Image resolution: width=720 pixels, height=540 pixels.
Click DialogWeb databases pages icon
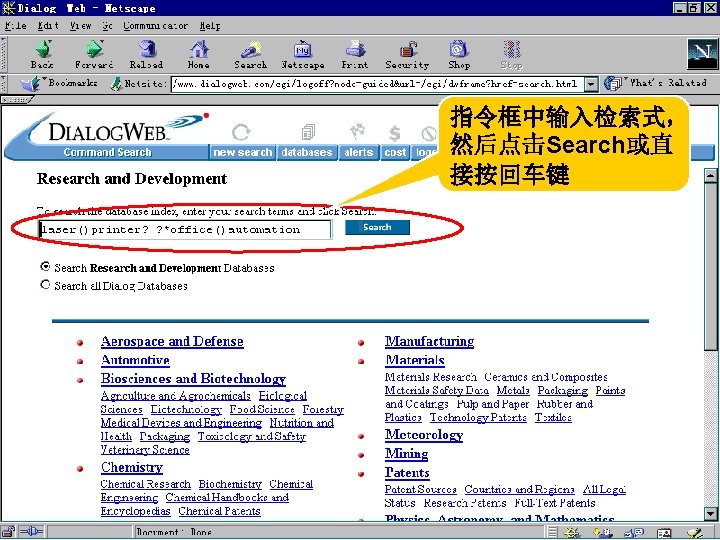[x=308, y=132]
